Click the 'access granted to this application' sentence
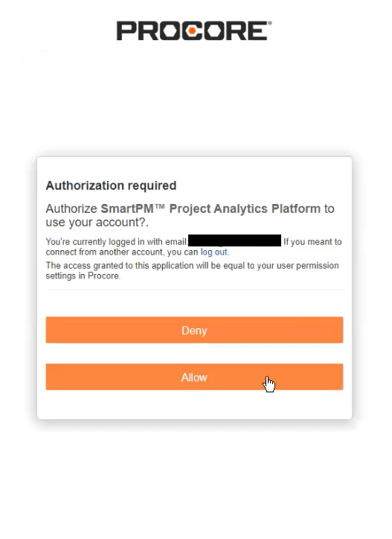This screenshot has width=392, height=539. pyautogui.click(x=192, y=270)
